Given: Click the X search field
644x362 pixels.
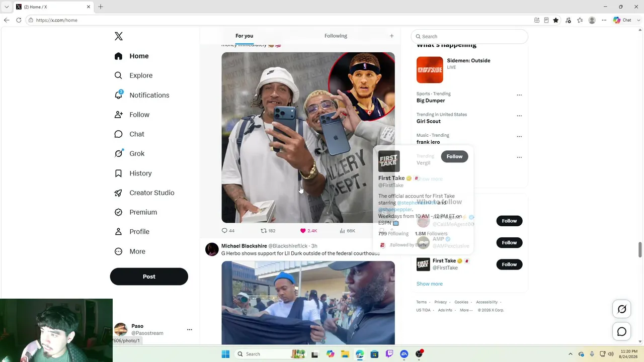Looking at the screenshot, I should pos(469,36).
